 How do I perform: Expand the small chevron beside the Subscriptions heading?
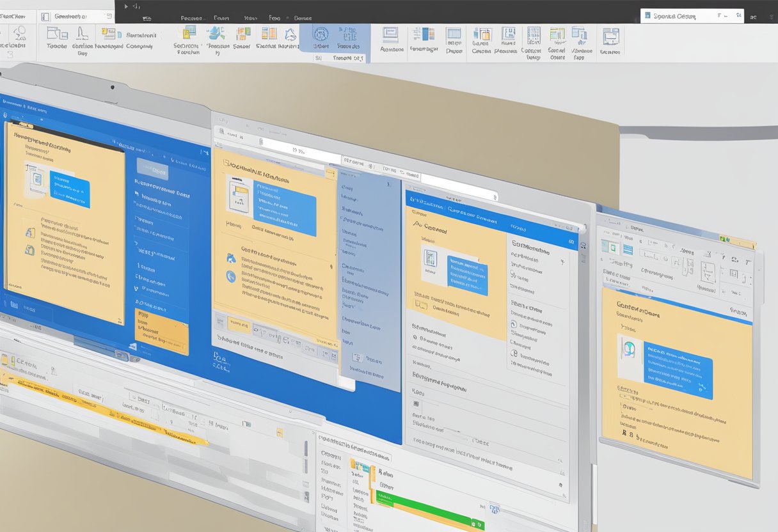tap(563, 261)
